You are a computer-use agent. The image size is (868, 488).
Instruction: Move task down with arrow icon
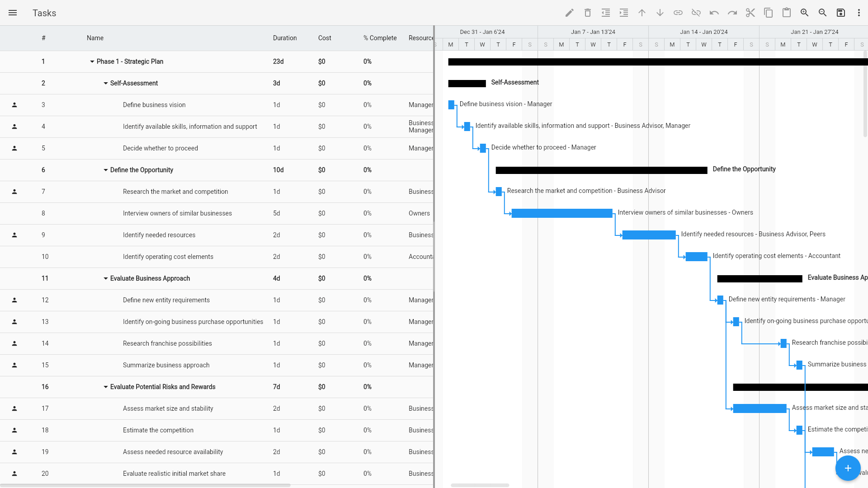[660, 13]
